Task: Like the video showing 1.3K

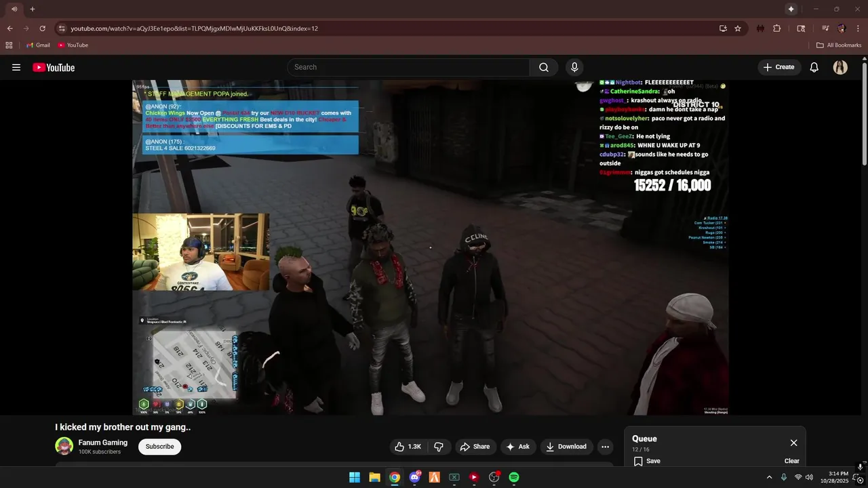Action: (x=408, y=447)
